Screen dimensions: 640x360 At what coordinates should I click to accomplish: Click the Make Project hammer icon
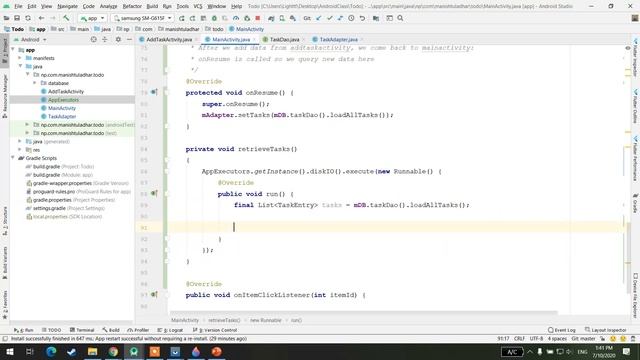[66, 18]
